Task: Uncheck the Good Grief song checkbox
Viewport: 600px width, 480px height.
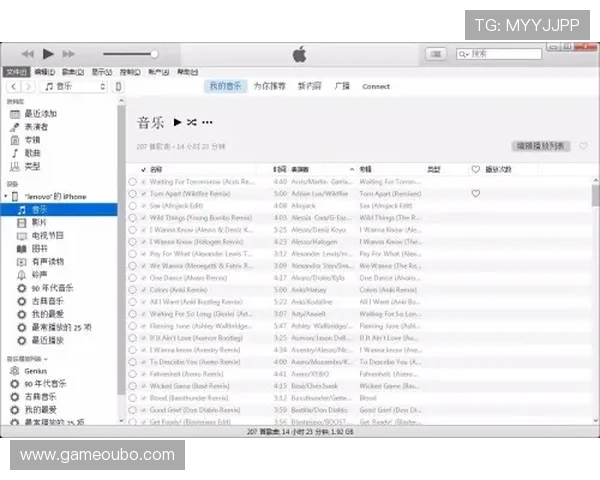Action: (x=143, y=410)
